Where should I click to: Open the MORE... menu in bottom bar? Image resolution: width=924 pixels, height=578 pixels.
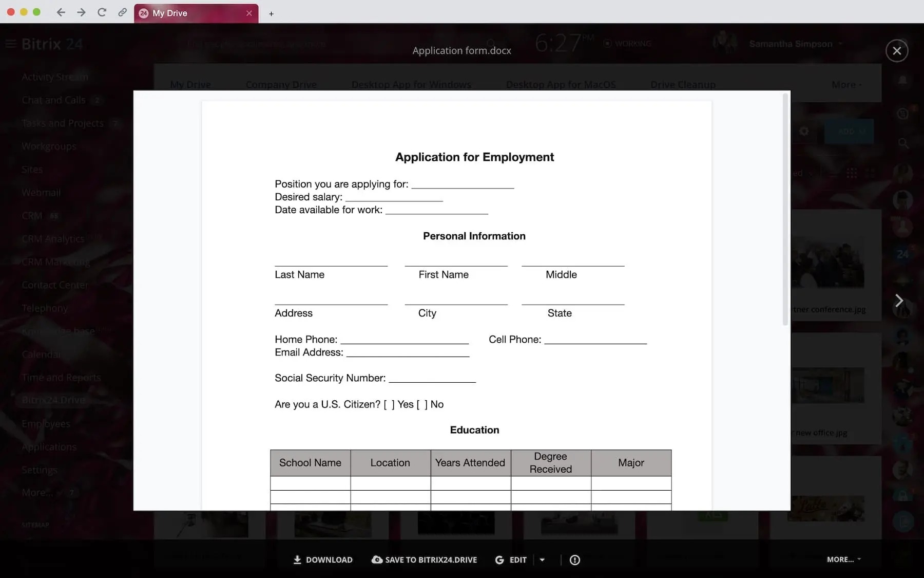pyautogui.click(x=843, y=559)
